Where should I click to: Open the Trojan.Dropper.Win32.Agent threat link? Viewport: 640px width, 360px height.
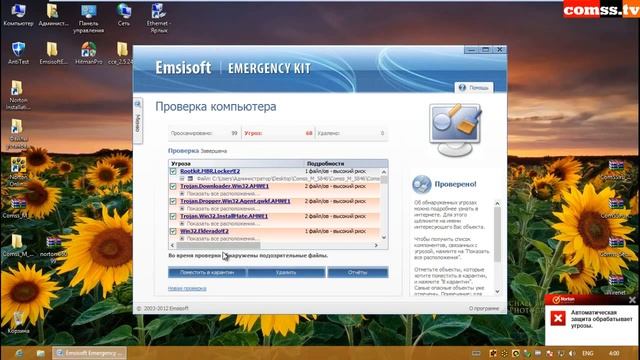tap(235, 202)
